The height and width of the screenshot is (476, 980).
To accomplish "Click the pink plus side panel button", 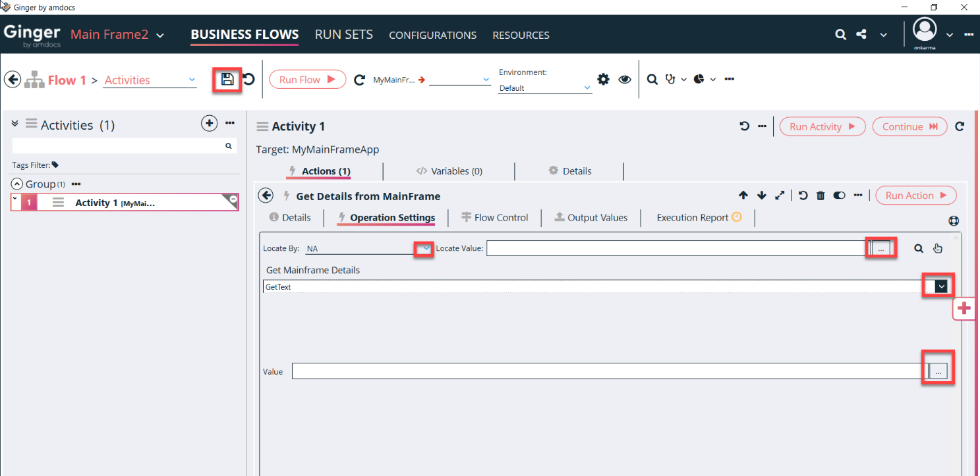I will (x=964, y=308).
